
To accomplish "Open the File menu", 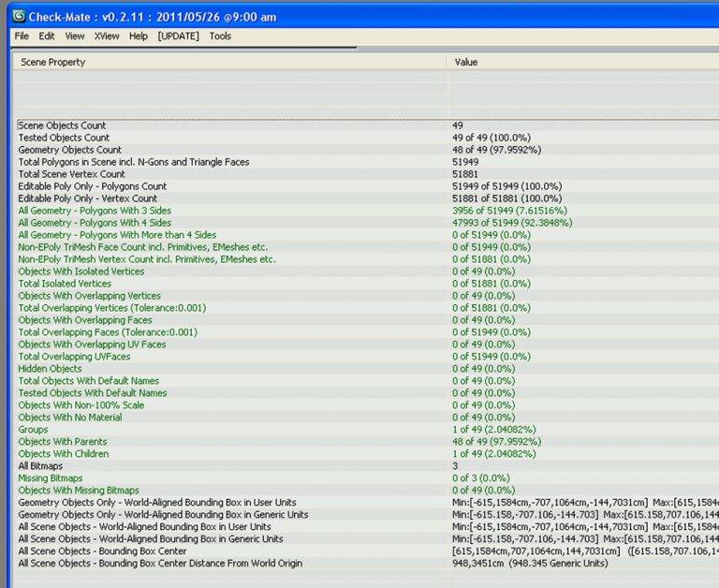I will click(x=22, y=37).
